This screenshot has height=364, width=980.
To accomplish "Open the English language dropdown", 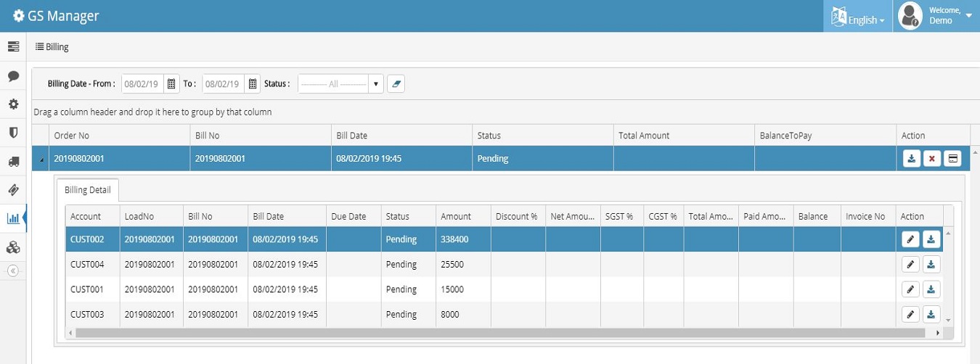I will pos(859,16).
